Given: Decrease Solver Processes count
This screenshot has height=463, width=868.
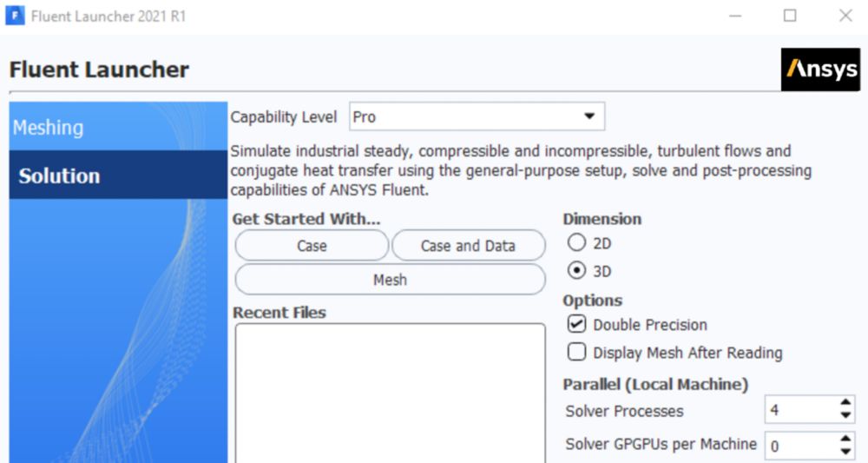Looking at the screenshot, I should [846, 416].
